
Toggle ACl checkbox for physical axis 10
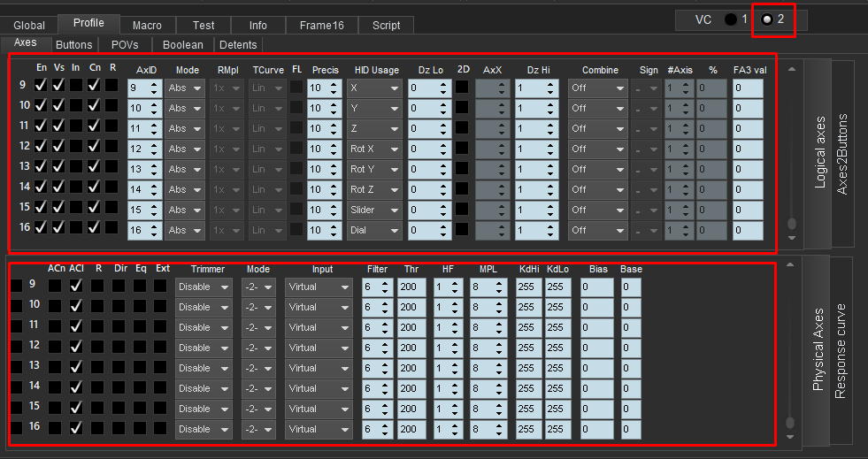point(76,305)
